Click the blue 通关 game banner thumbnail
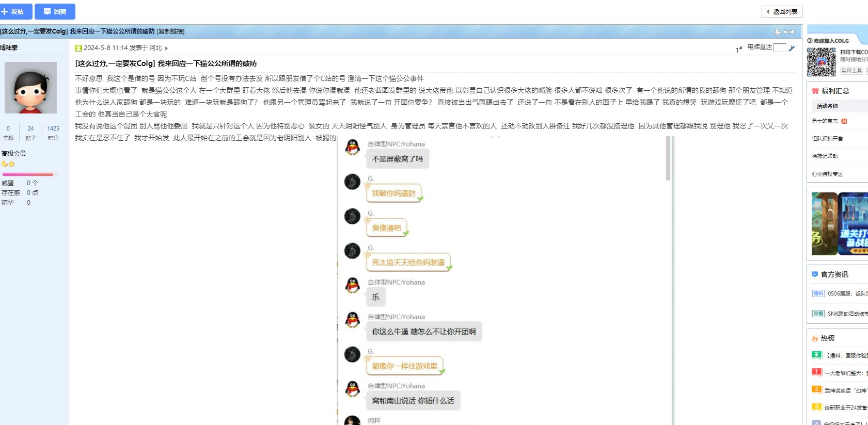 click(x=853, y=224)
